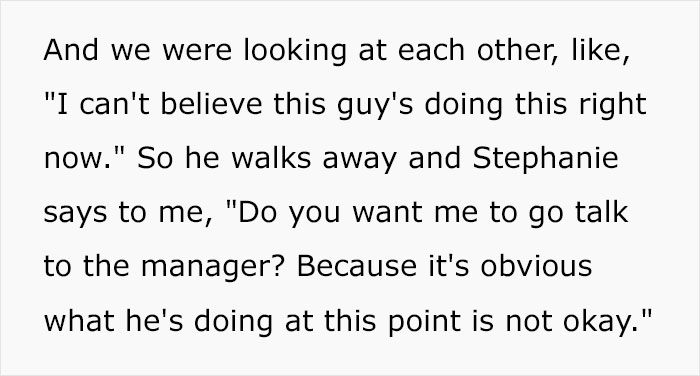700x376 pixels.
Task: Click the word "okay." at the end
Action: (601, 322)
